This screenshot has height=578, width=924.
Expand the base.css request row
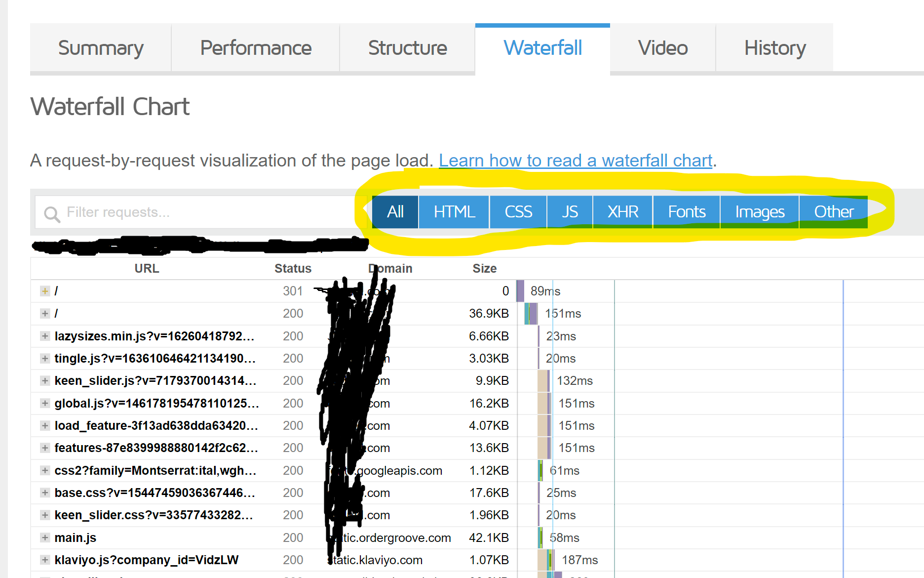(45, 493)
